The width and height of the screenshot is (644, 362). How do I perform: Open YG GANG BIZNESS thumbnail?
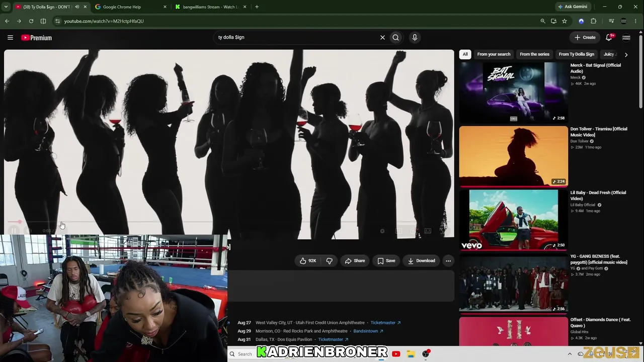pos(513,284)
